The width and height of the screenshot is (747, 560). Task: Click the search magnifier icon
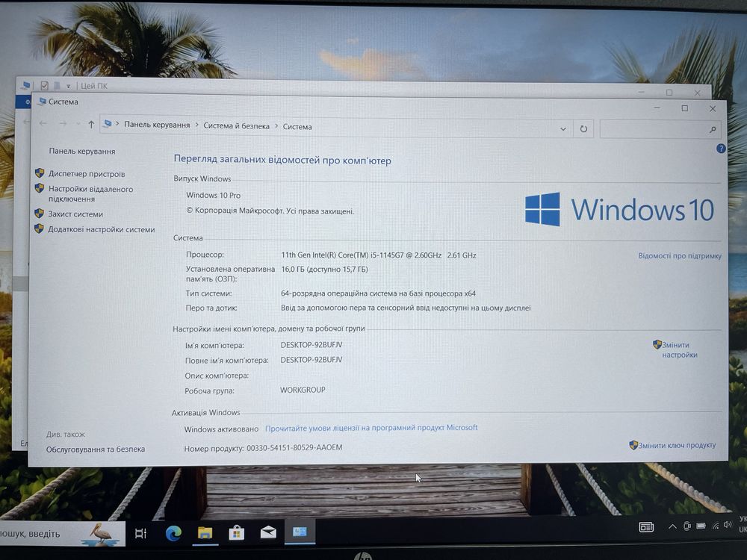(x=712, y=129)
